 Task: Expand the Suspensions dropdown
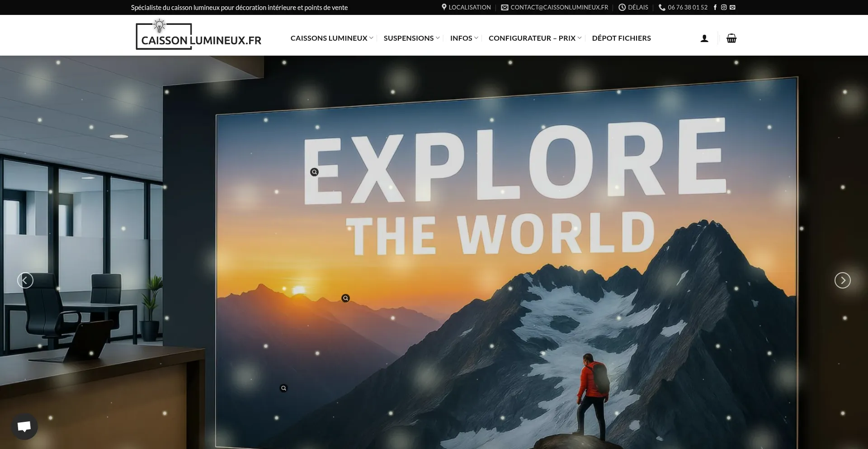(411, 38)
